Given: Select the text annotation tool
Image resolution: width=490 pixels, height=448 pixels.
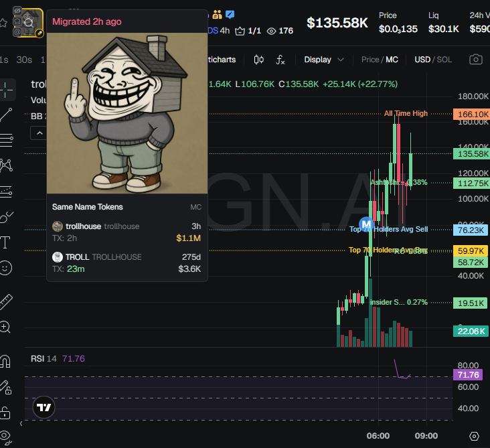Looking at the screenshot, I should [x=5, y=242].
